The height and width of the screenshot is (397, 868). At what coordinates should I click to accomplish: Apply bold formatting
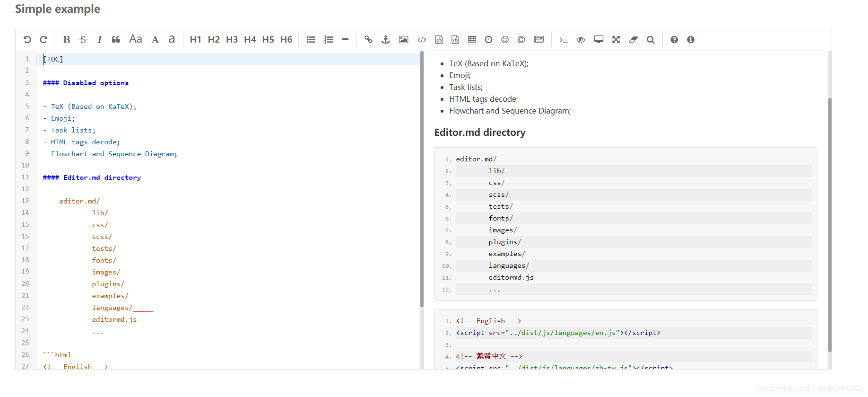(x=67, y=40)
